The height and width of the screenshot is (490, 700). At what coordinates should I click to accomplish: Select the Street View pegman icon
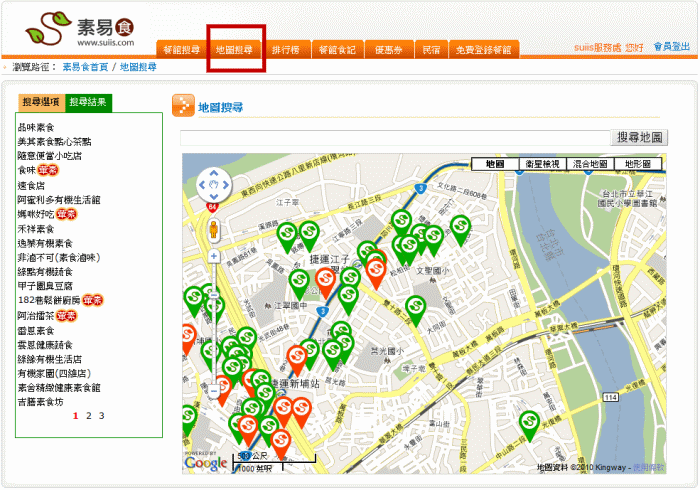coord(213,231)
